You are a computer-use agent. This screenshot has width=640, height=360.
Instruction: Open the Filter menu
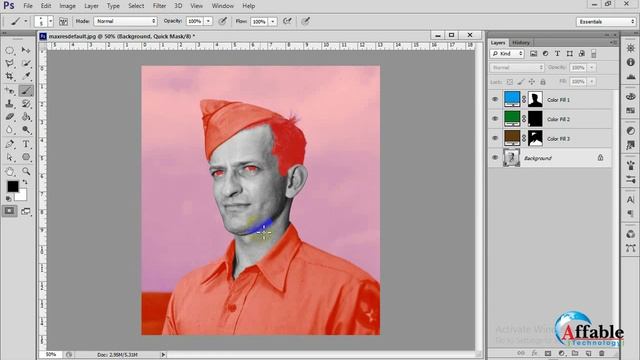(159, 6)
